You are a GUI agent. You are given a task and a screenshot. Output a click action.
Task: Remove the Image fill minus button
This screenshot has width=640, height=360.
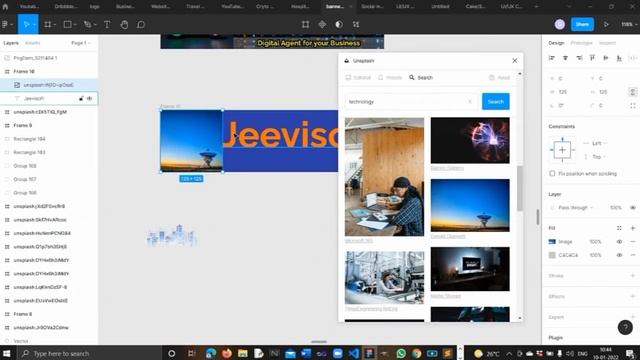633,242
